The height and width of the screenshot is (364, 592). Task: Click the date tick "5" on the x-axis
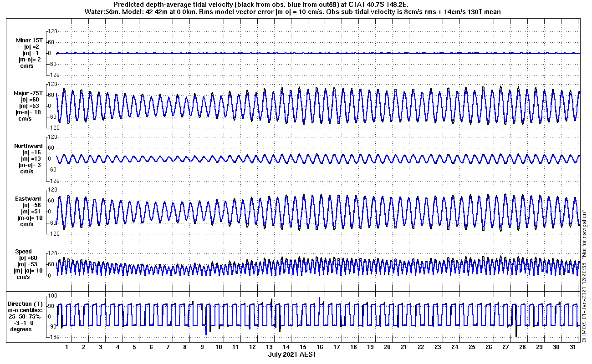pyautogui.click(x=134, y=347)
